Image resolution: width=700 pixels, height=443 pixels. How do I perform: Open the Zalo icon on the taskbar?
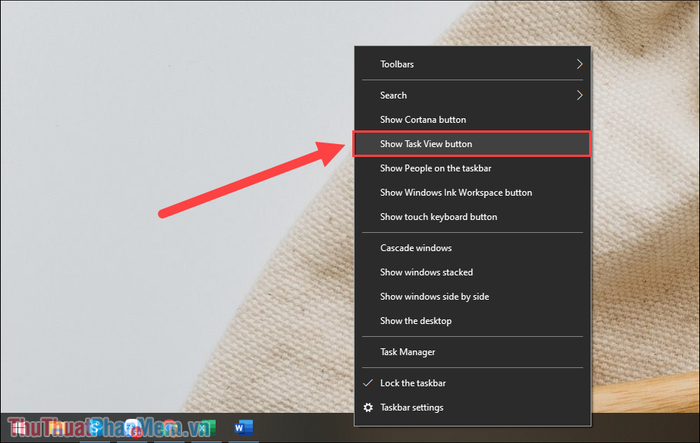(133, 428)
